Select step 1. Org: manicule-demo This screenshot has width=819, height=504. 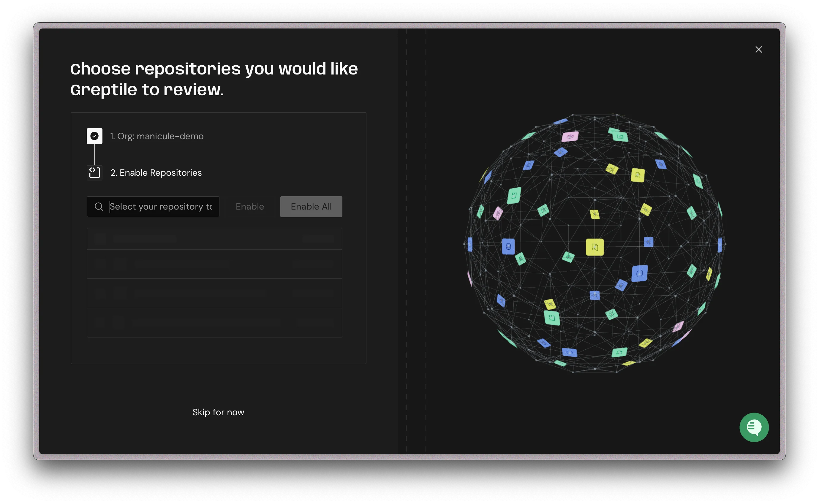click(x=157, y=136)
